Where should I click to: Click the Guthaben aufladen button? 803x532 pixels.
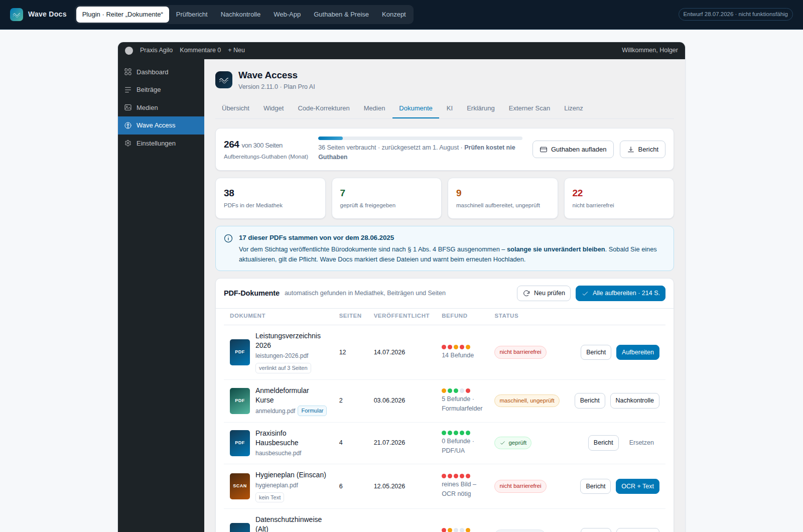pyautogui.click(x=573, y=150)
